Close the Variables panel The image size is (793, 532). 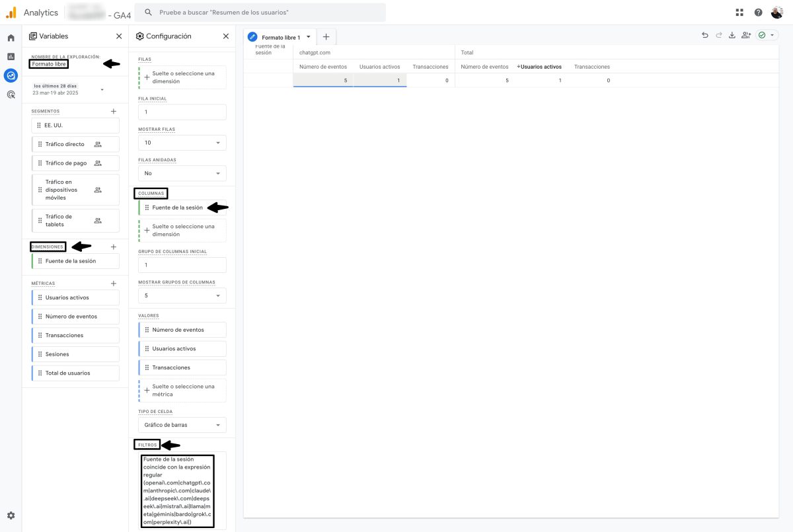click(x=119, y=36)
